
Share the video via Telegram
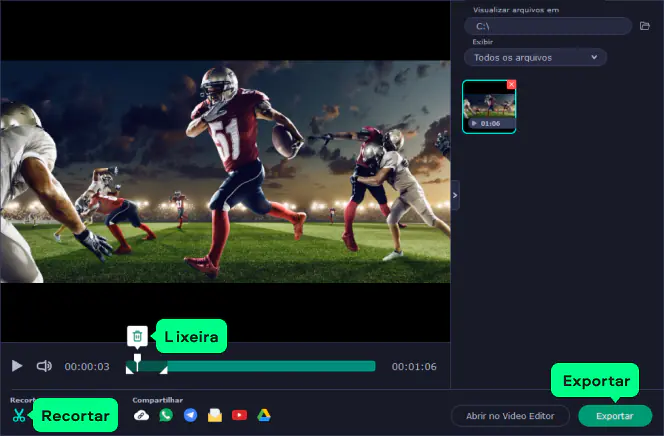click(x=191, y=415)
